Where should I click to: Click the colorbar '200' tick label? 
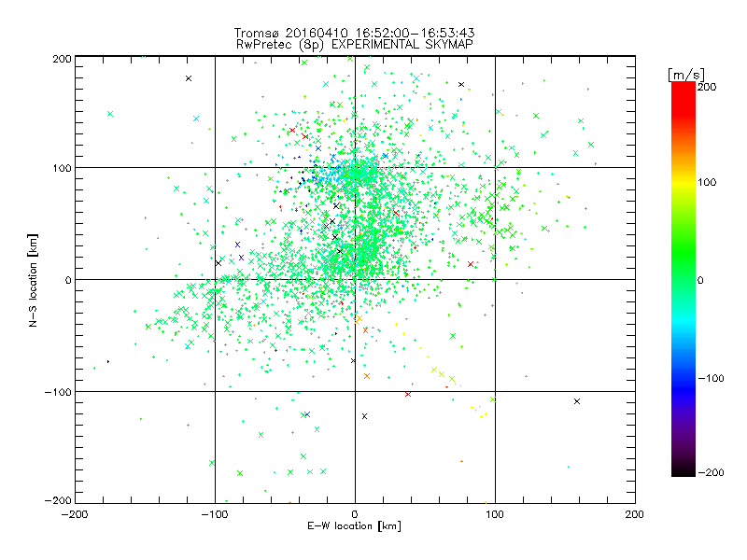coord(707,87)
